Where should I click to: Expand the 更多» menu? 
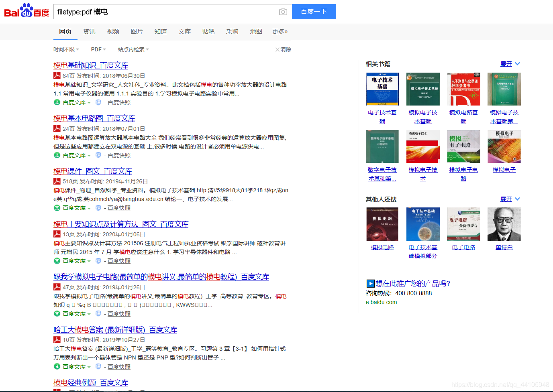(x=280, y=31)
